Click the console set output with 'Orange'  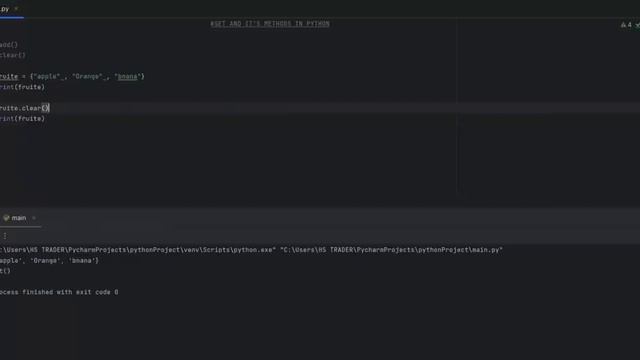[49, 260]
